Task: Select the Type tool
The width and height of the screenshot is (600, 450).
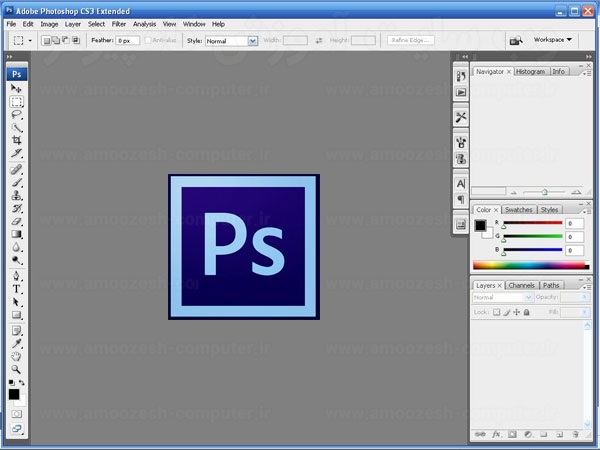Action: click(16, 289)
